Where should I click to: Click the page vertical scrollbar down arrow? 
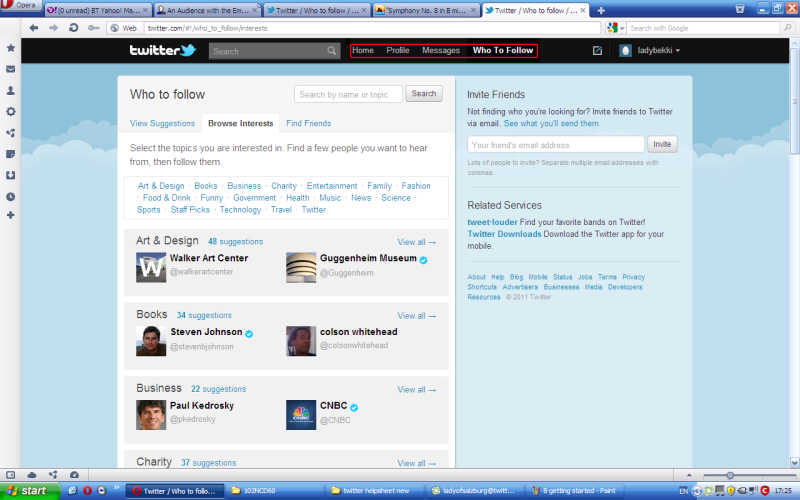[x=794, y=462]
